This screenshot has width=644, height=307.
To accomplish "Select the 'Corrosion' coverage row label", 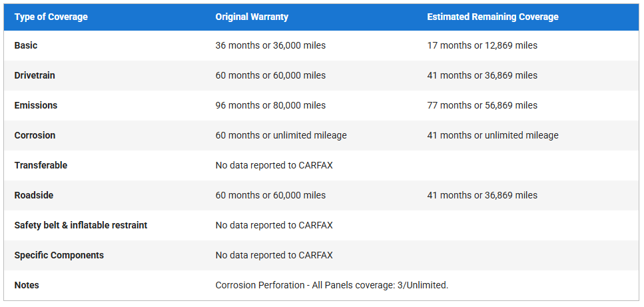I will coord(35,135).
